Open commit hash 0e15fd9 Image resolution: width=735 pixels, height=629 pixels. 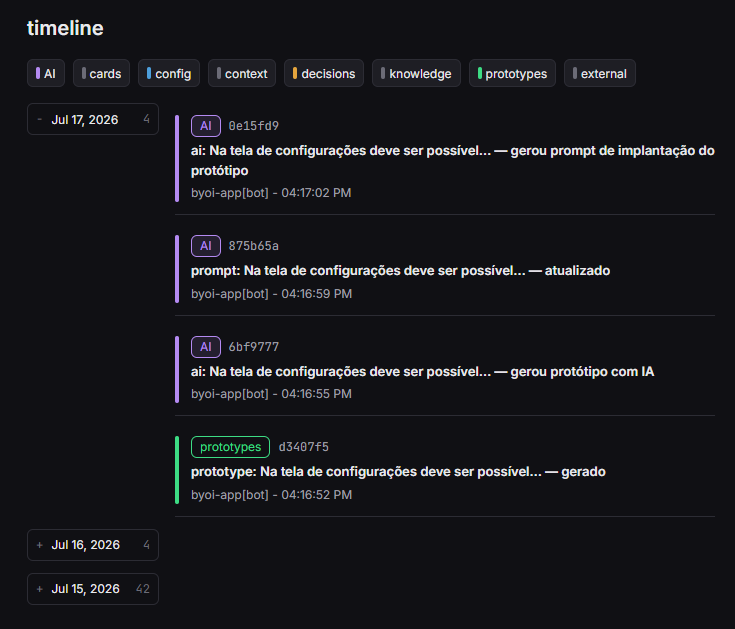[254, 126]
